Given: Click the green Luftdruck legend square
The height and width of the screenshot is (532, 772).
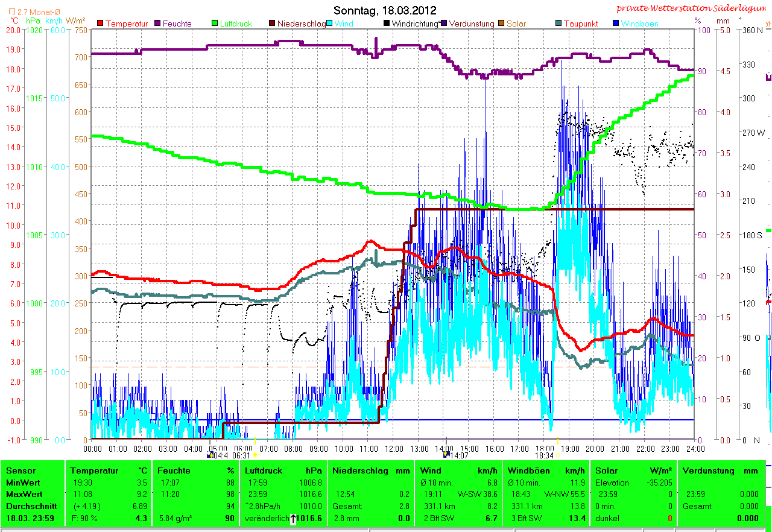Looking at the screenshot, I should coord(215,24).
